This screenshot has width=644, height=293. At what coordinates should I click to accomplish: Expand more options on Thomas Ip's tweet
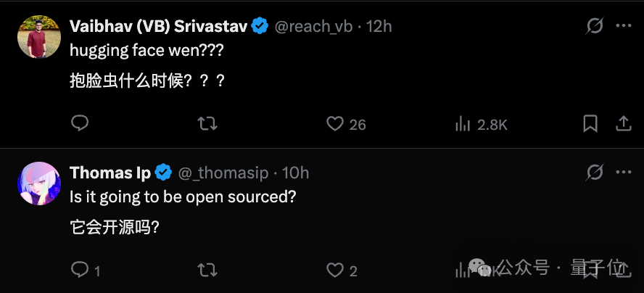[624, 173]
